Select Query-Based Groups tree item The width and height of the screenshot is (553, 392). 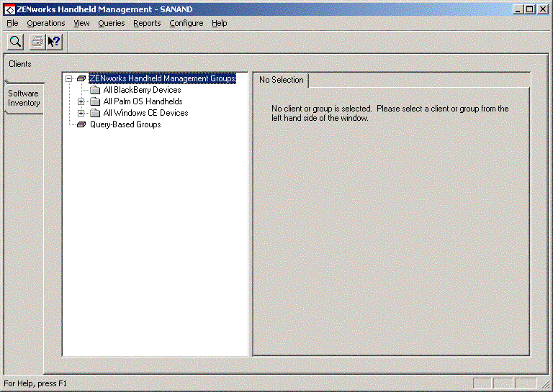[x=125, y=124]
